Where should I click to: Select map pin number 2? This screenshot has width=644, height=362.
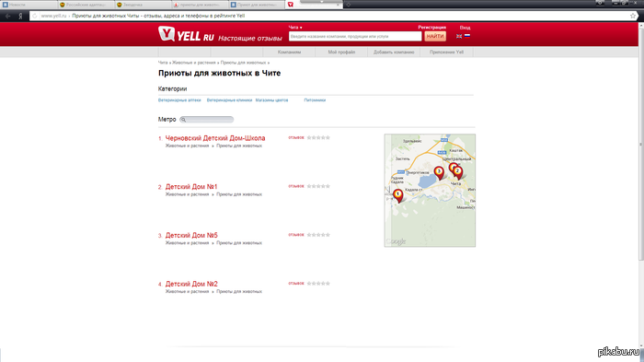coord(457,172)
